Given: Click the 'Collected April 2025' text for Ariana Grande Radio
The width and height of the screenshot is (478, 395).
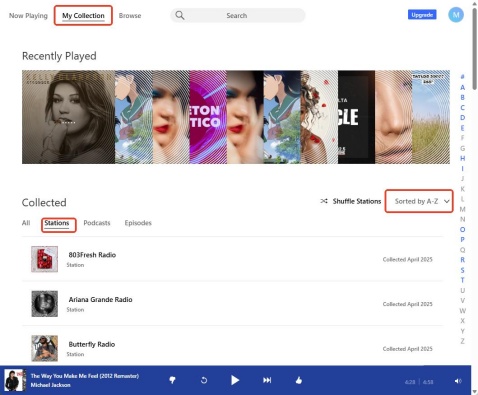Looking at the screenshot, I should click(x=407, y=304).
